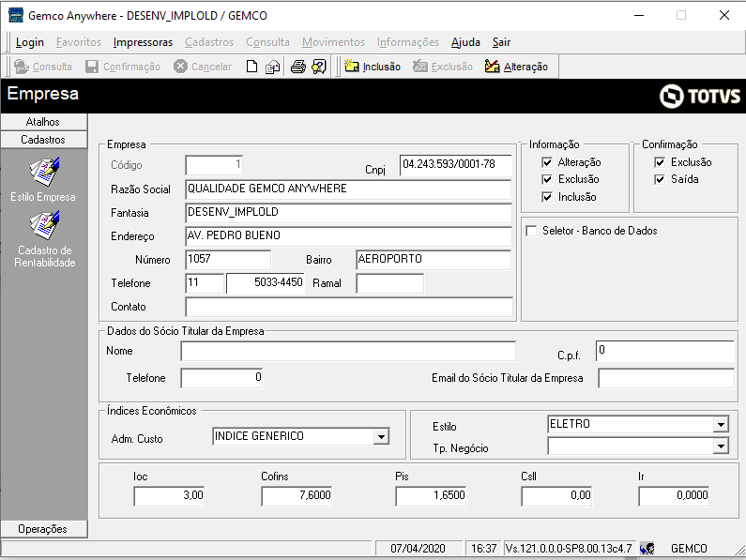Viewport: 746px width, 560px height.
Task: Click the telephone area code field 11
Action: tap(205, 283)
